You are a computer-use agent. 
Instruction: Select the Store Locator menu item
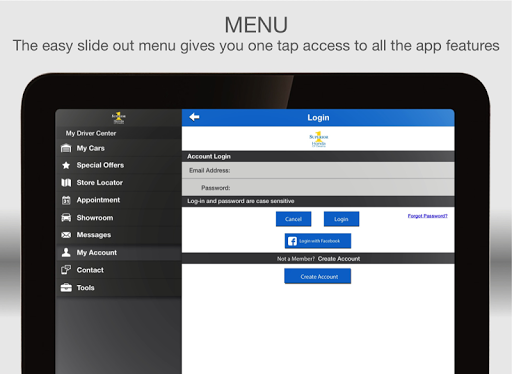pyautogui.click(x=119, y=183)
